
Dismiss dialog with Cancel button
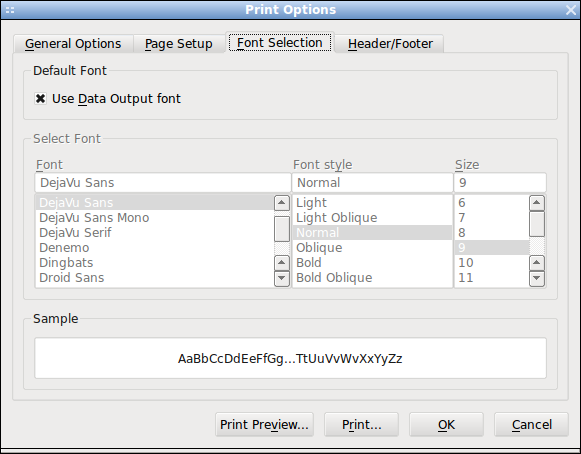pyautogui.click(x=531, y=424)
